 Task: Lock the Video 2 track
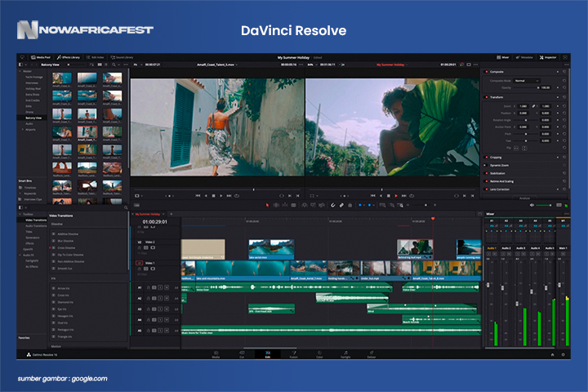[x=139, y=248]
